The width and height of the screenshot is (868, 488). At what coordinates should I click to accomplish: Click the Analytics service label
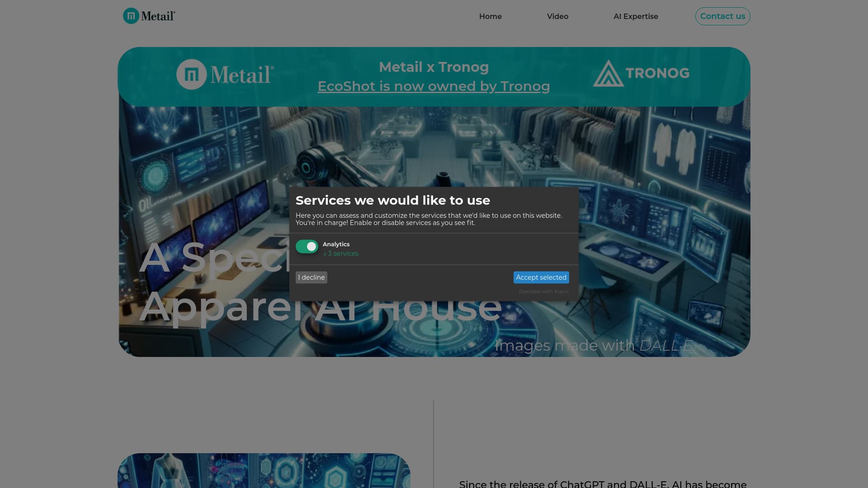pyautogui.click(x=335, y=244)
